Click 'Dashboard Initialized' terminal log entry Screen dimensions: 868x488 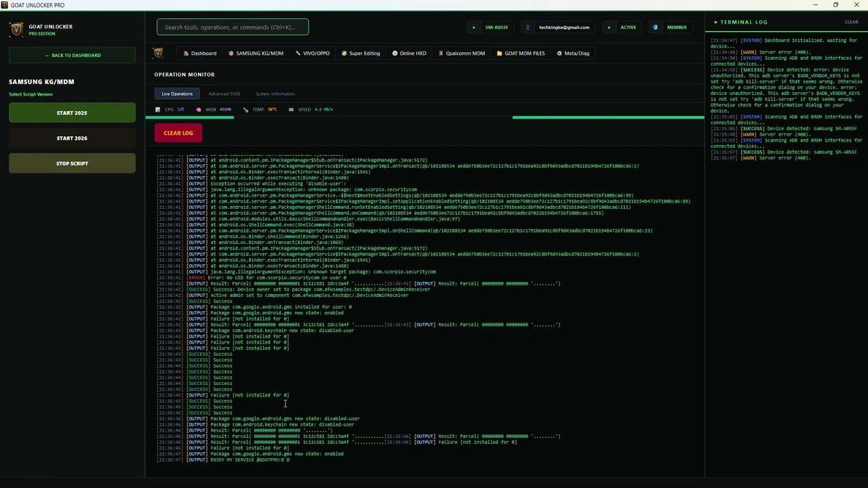click(785, 43)
